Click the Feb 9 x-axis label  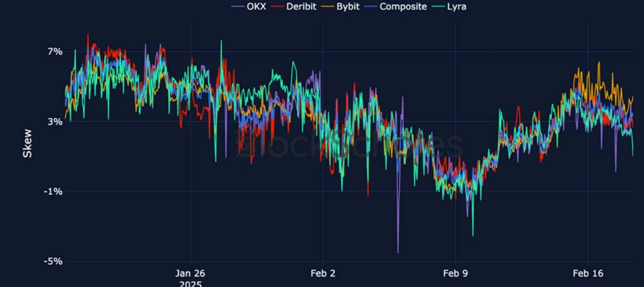455,273
